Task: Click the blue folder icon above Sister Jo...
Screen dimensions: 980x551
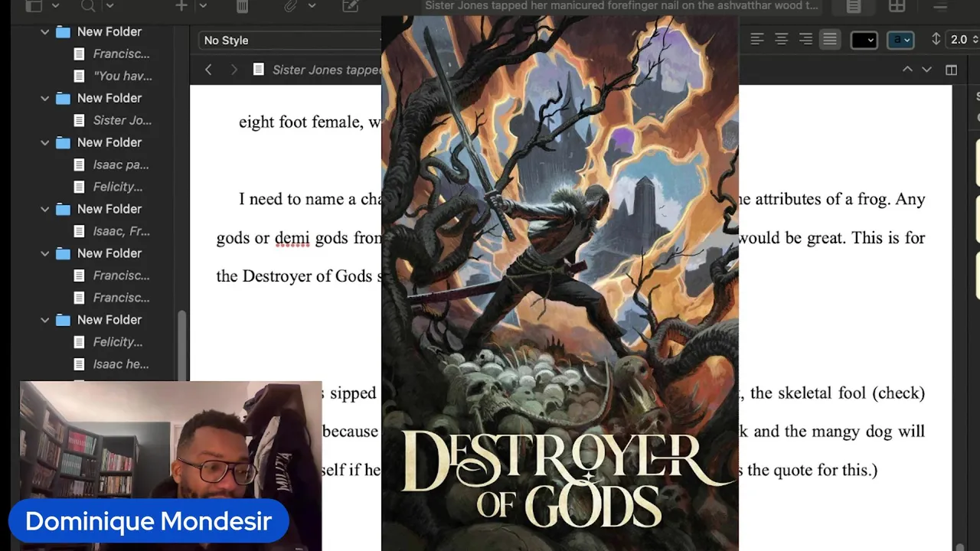Action: point(63,99)
